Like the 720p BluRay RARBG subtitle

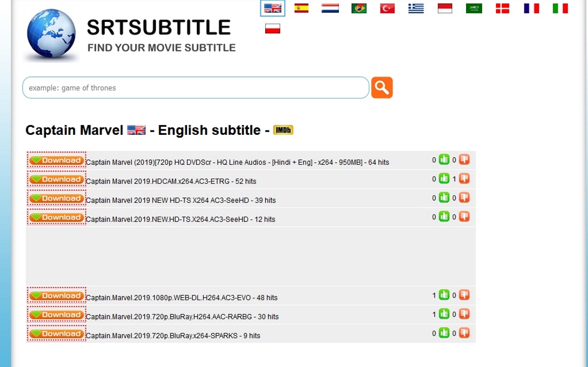pyautogui.click(x=444, y=314)
